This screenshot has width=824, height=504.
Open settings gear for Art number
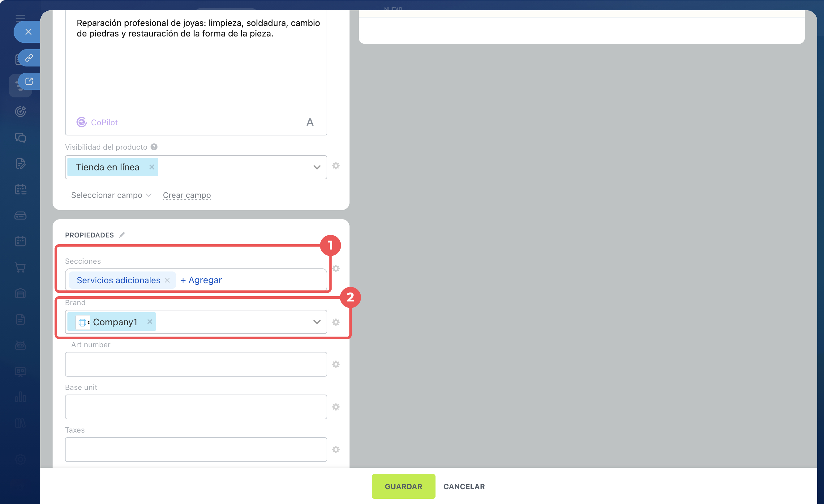pyautogui.click(x=336, y=364)
